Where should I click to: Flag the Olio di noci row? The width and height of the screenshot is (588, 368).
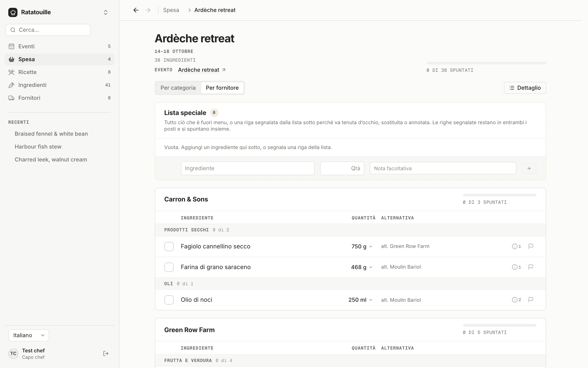click(x=531, y=300)
